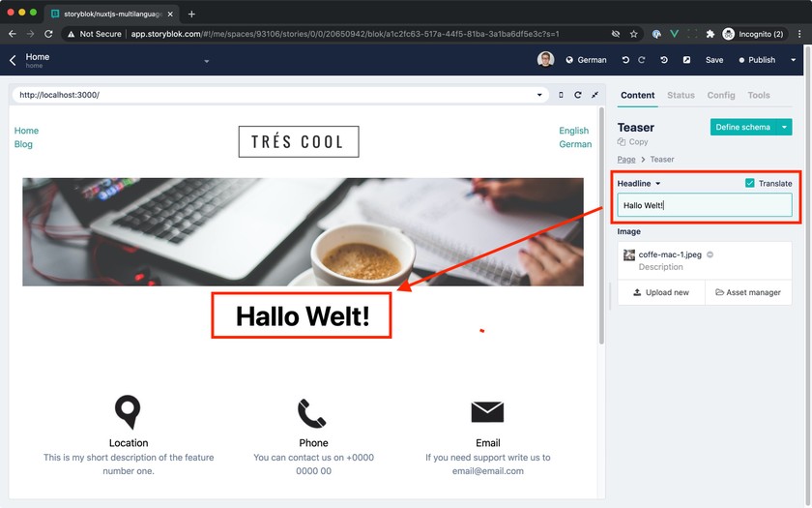The height and width of the screenshot is (508, 812).
Task: Open the version history clock icon
Action: tap(664, 60)
